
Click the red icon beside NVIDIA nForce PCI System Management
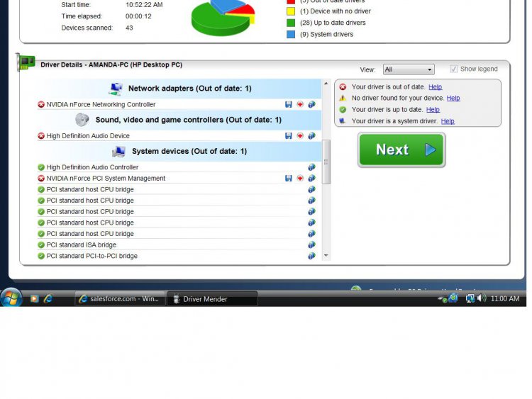click(x=300, y=178)
